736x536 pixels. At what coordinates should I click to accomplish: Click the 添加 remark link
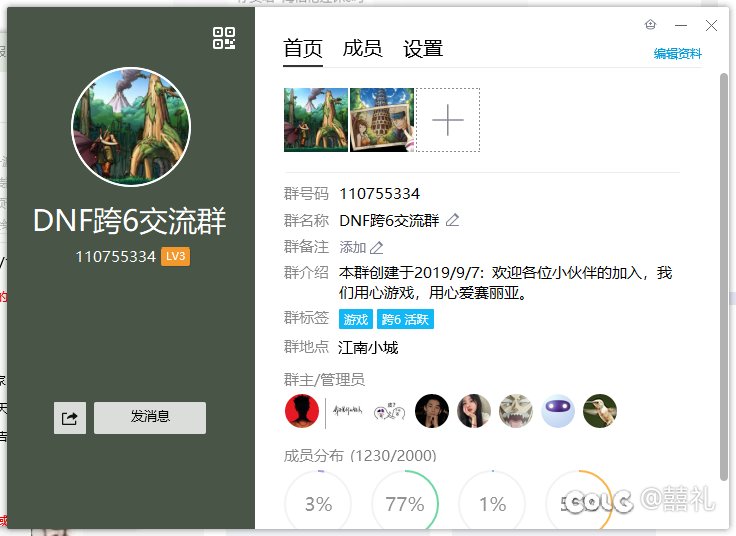pos(353,247)
